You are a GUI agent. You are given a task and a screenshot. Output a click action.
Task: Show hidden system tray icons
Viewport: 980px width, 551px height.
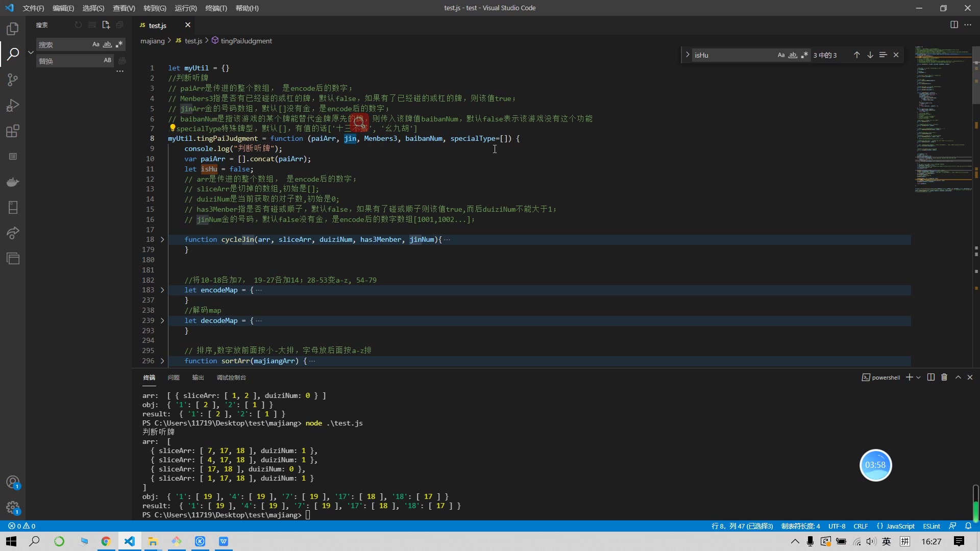click(795, 541)
